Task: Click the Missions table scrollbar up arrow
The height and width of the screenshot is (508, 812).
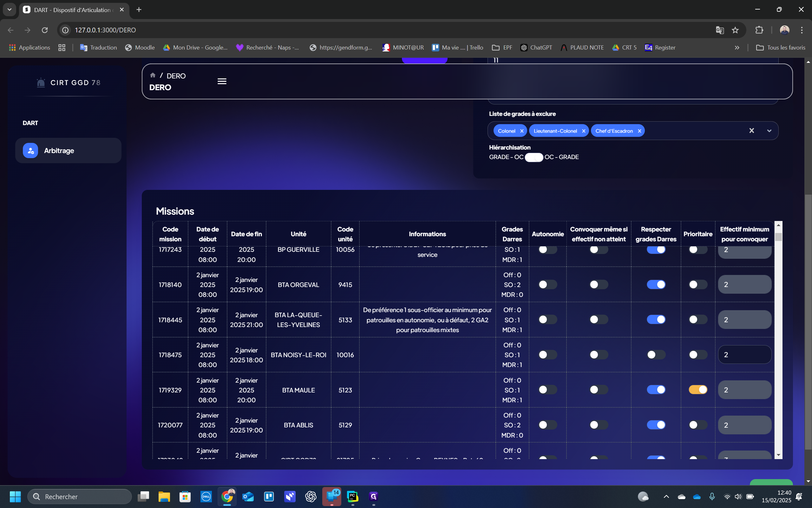Action: (778, 225)
